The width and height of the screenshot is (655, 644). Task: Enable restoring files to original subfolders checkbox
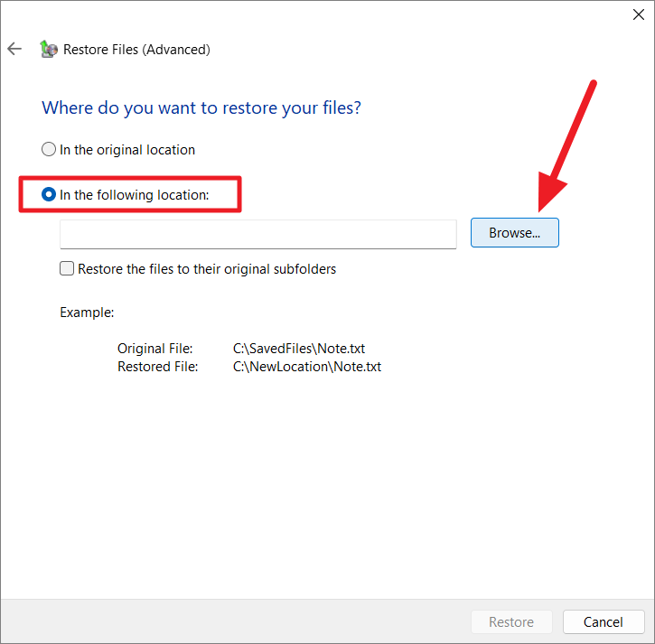coord(67,268)
